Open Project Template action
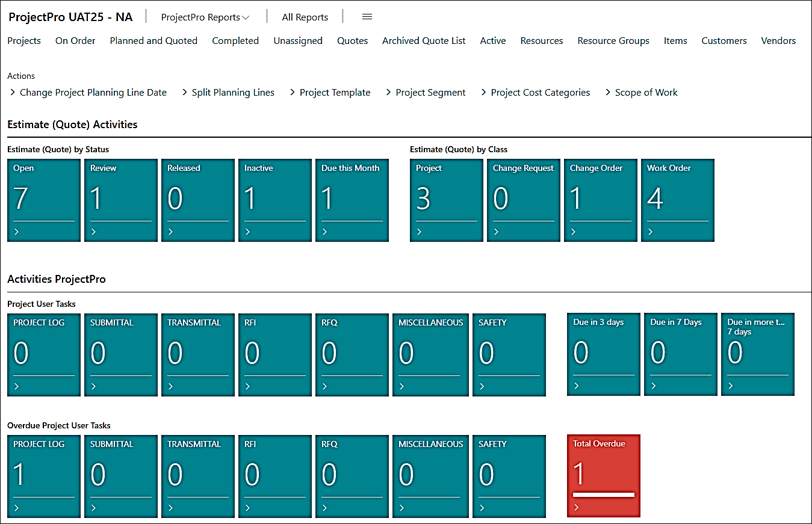Viewport: 812px width, 524px height. [x=330, y=93]
